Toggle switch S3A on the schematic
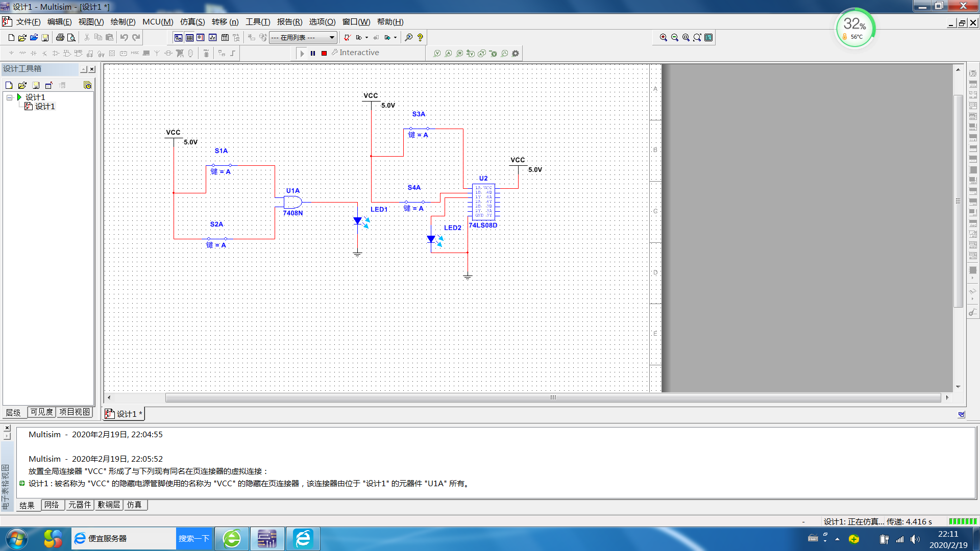 tap(419, 129)
